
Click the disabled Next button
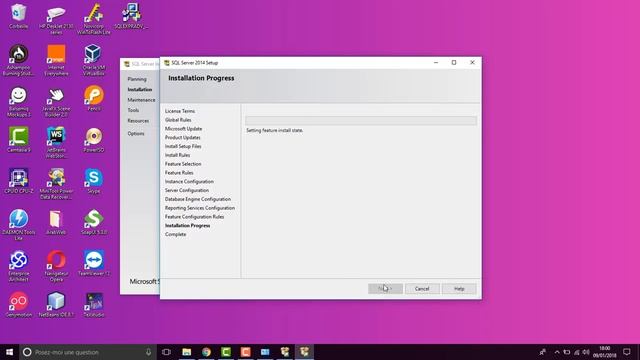[x=385, y=289]
